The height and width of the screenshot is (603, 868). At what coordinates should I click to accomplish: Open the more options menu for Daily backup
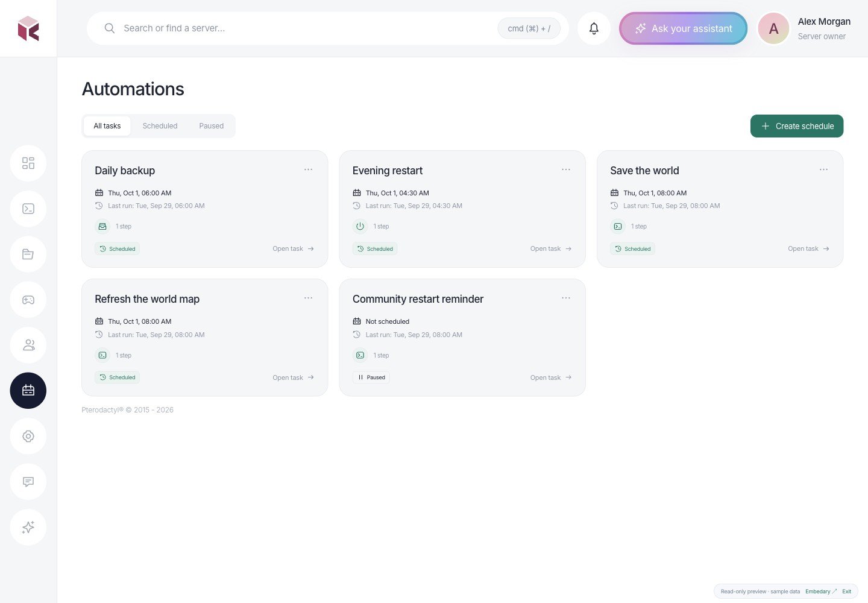pyautogui.click(x=309, y=169)
